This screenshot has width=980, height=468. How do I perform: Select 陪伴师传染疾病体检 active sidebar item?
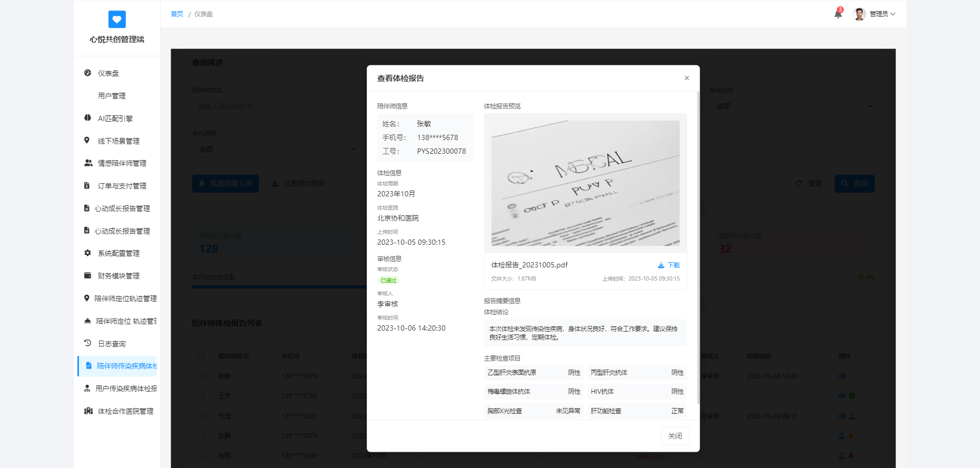click(117, 366)
